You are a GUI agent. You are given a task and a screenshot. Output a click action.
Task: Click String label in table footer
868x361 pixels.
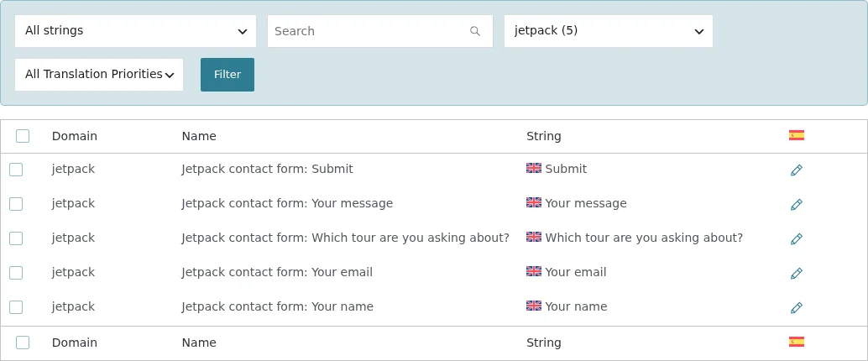(544, 343)
